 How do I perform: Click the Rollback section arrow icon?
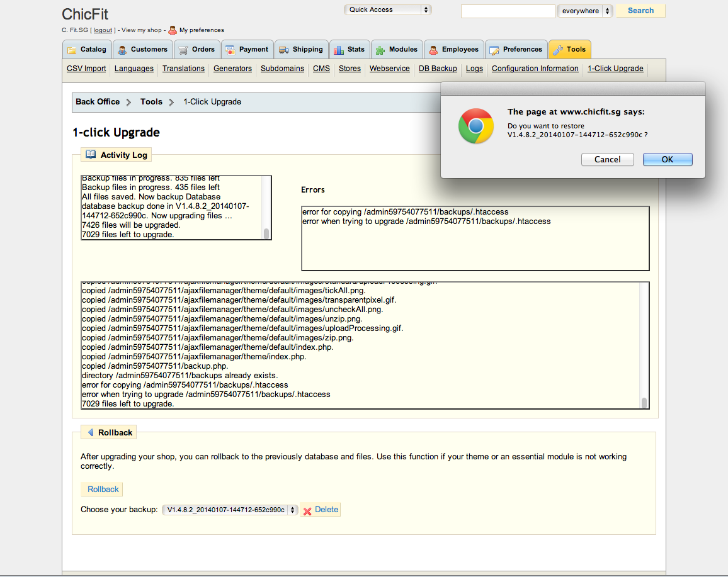point(91,432)
